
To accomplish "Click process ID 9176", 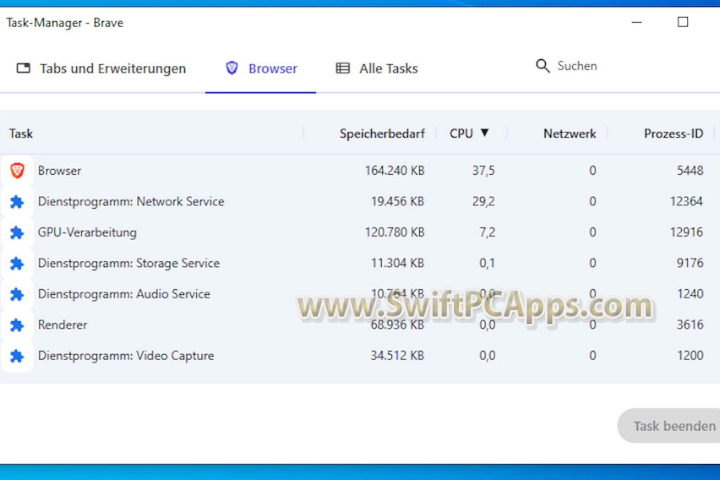I will click(x=690, y=263).
